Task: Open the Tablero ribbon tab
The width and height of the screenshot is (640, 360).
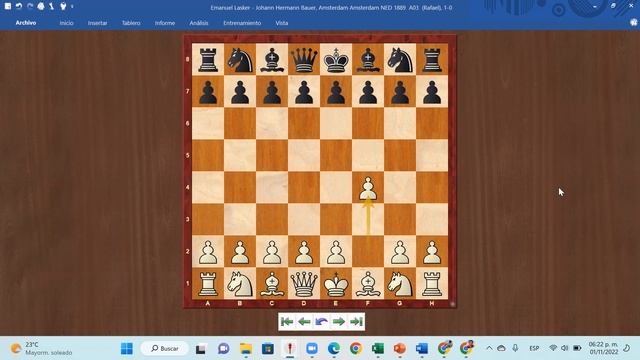Action: (131, 23)
